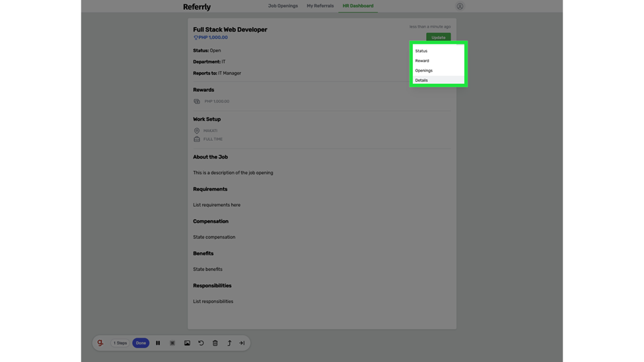644x362 pixels.
Task: Choose Details from the update menu
Action: (x=438, y=80)
